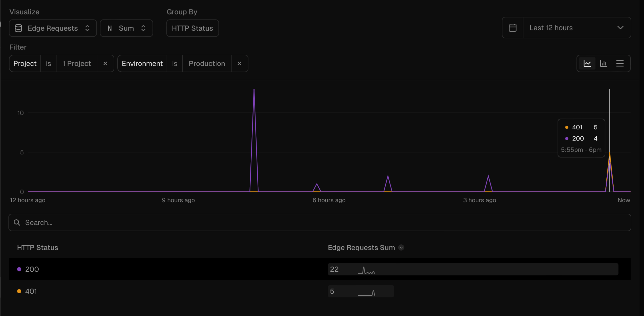Click the HTTP Status group-by button
This screenshot has height=316, width=644.
coord(192,28)
